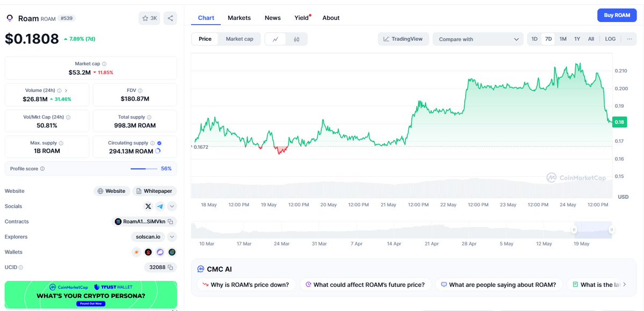Set chart range to All
Viewport: 644px width, 311px height.
[x=591, y=39]
